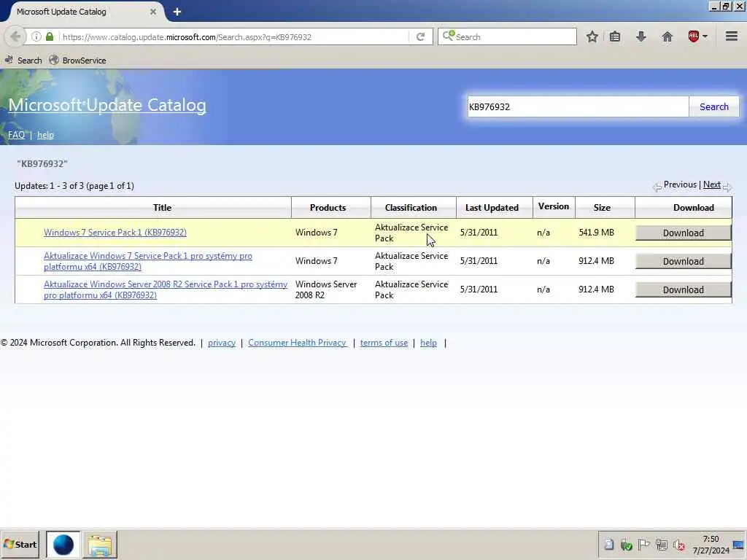The image size is (747, 560).
Task: Open site information icon in address bar
Action: pyautogui.click(x=36, y=36)
